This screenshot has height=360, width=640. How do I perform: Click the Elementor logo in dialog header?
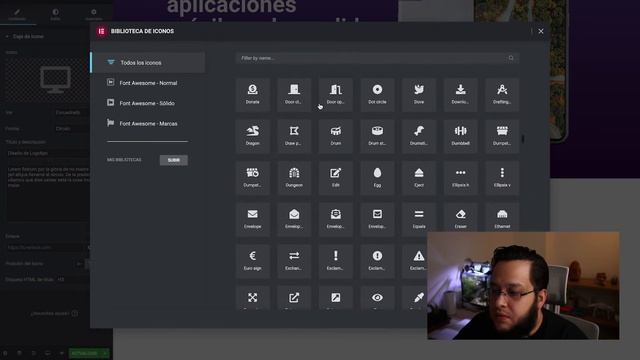click(101, 31)
